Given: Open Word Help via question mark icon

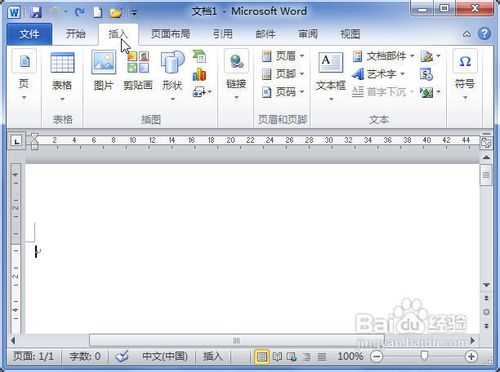Looking at the screenshot, I should [484, 34].
